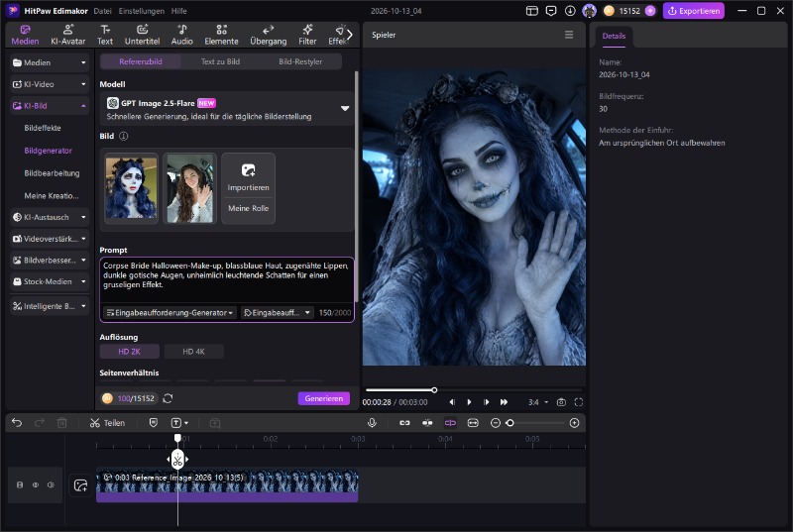This screenshot has height=532, width=793.
Task: Click the purple add-credits plus icon
Action: pyautogui.click(x=650, y=11)
